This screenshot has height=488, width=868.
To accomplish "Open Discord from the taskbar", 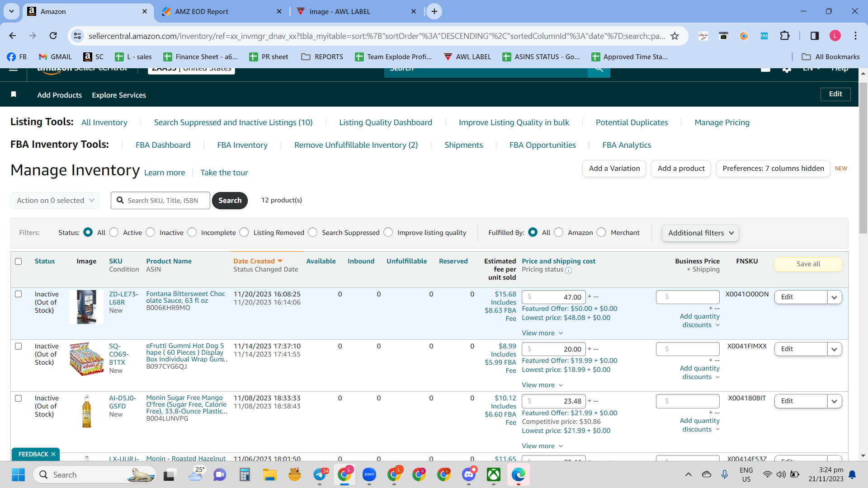I will pos(469,474).
